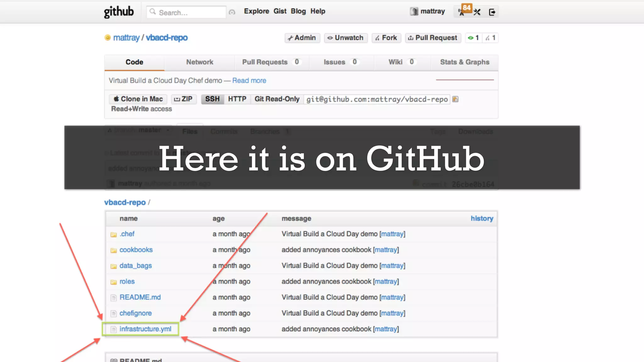Click the README.md file icon
Image resolution: width=644 pixels, height=362 pixels.
[x=114, y=298]
